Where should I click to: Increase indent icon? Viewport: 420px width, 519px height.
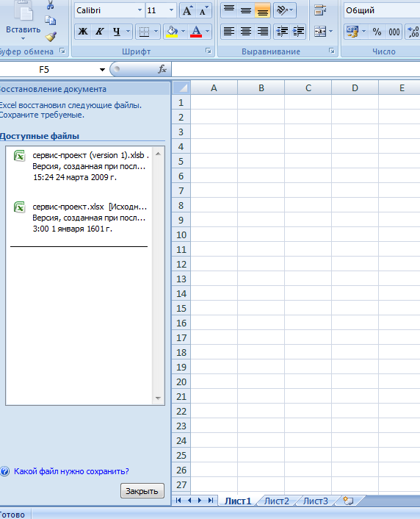(298, 32)
